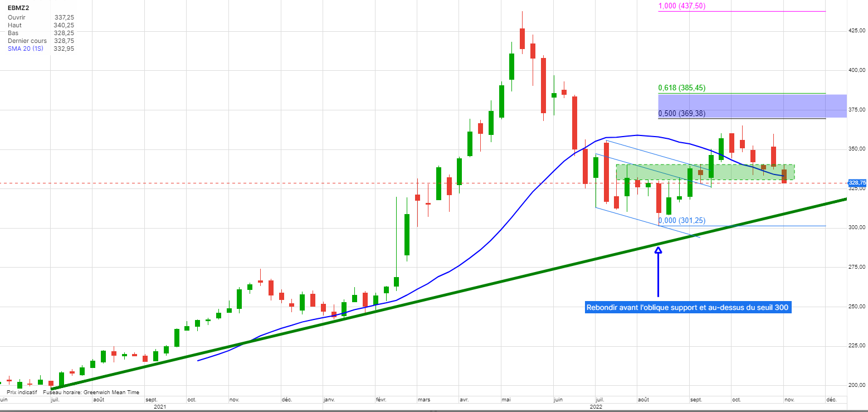This screenshot has height=412, width=868.
Task: Click the 'Rebondir avant l'oblique support' text box
Action: coord(688,308)
